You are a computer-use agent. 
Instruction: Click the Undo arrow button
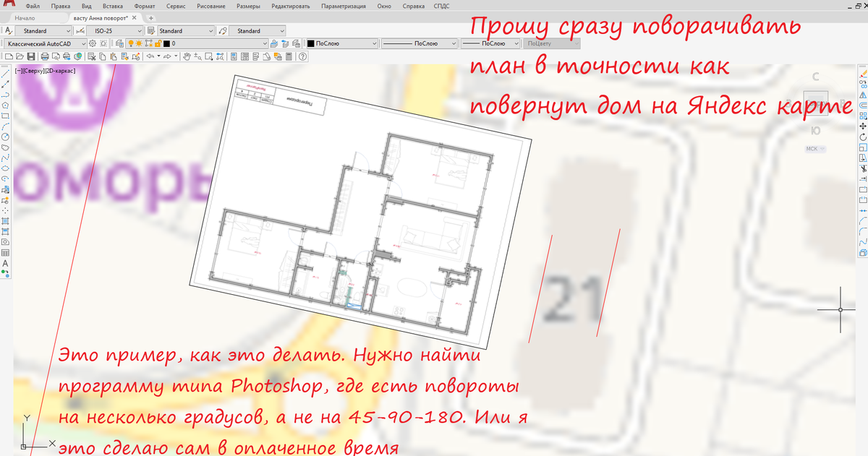click(x=150, y=56)
